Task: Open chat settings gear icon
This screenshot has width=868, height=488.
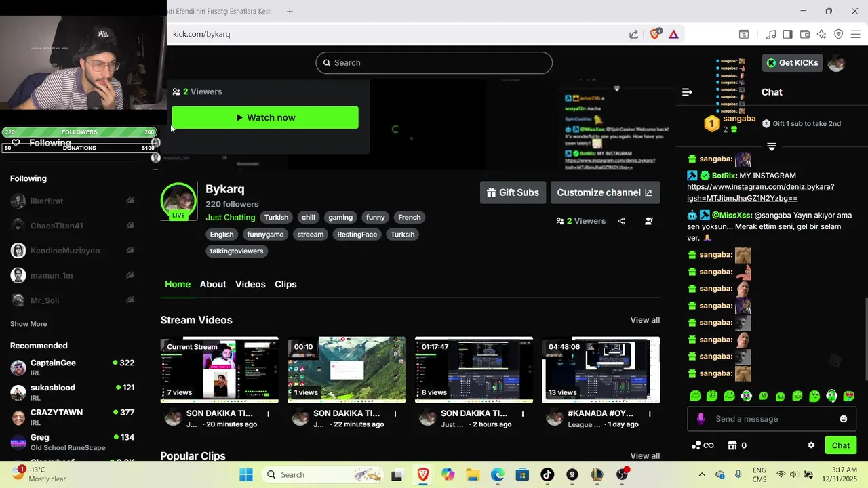Action: point(811,445)
